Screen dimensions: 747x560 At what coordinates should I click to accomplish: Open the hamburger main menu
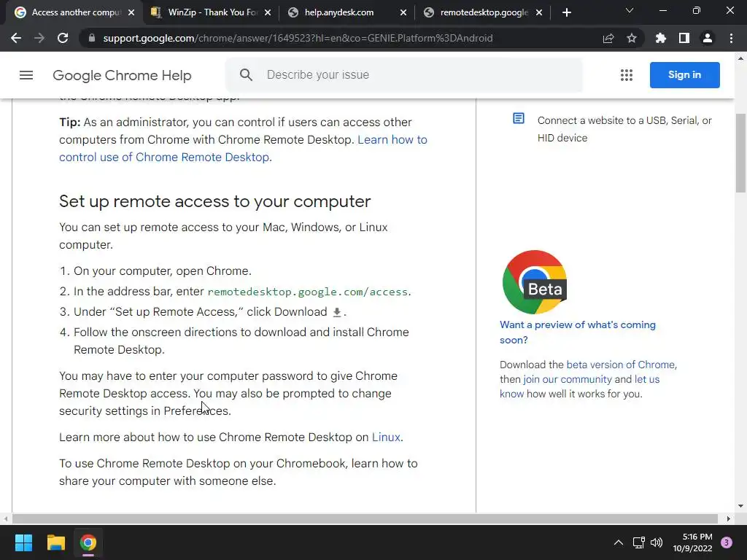(x=26, y=75)
